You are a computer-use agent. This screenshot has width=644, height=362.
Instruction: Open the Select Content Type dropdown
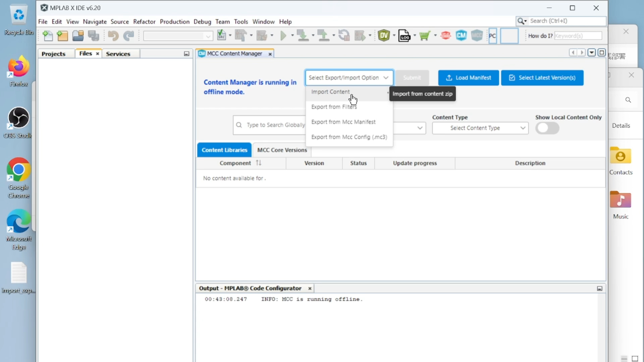(480, 128)
